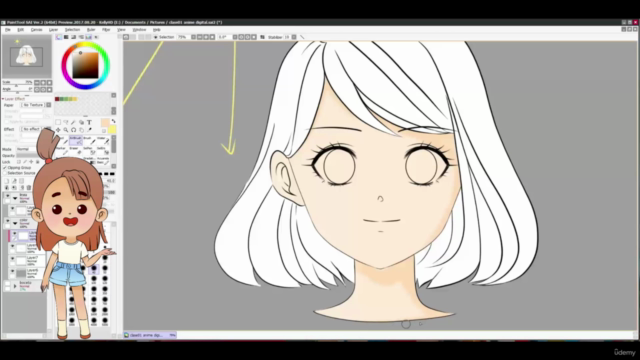
Task: Hide the linea folder with its eye
Action: point(7,196)
